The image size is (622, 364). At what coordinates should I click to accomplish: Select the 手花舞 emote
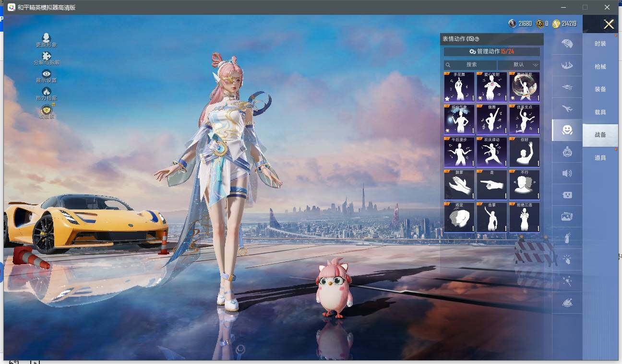point(459,87)
